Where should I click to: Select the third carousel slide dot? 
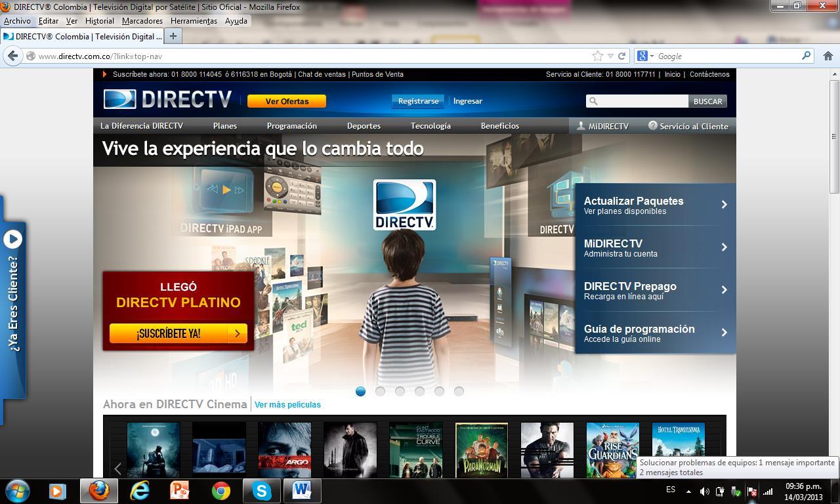[400, 391]
